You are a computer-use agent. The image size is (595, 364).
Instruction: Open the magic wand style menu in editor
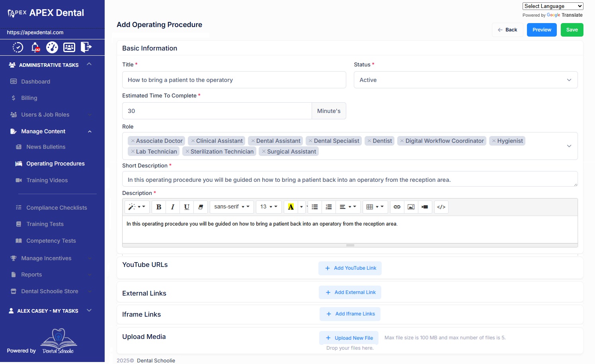pyautogui.click(x=137, y=207)
